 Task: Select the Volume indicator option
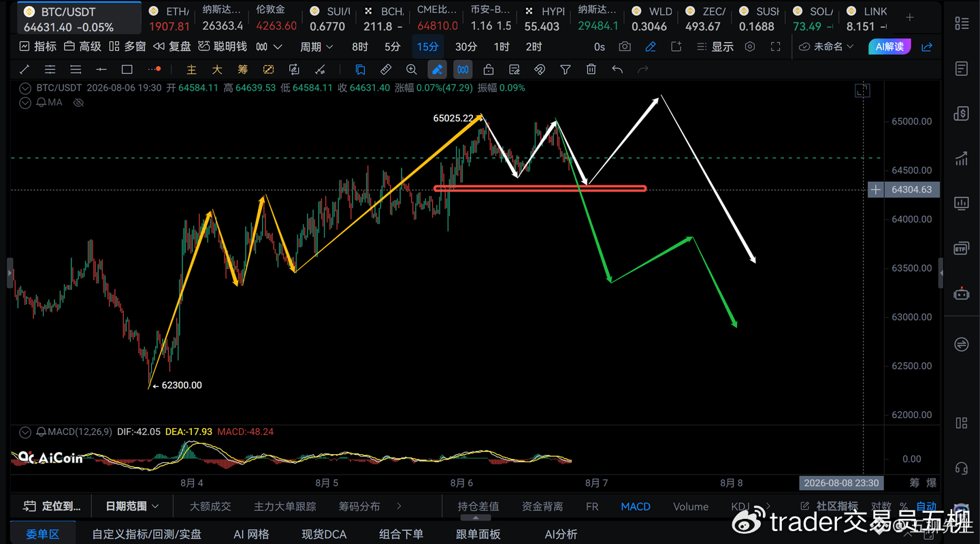point(691,507)
